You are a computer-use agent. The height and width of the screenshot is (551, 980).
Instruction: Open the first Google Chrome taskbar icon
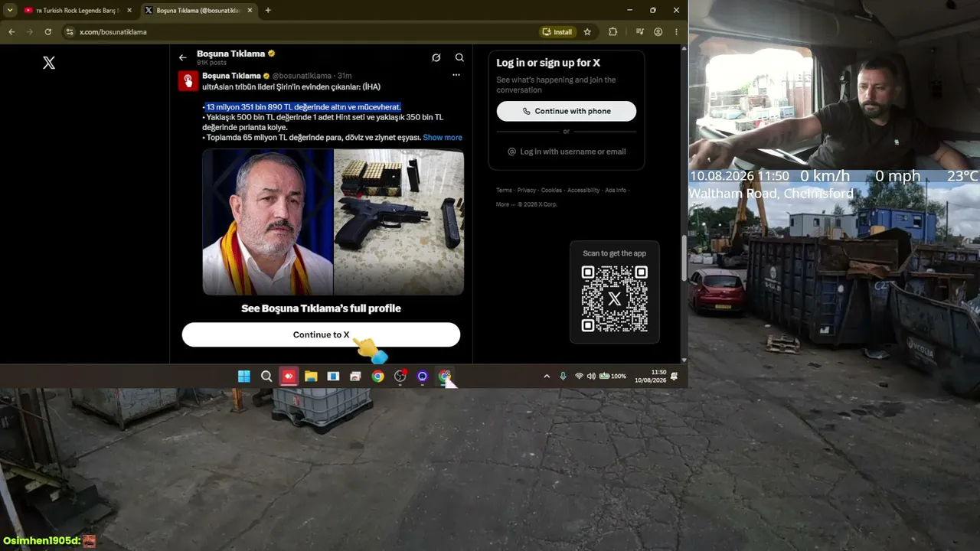377,377
